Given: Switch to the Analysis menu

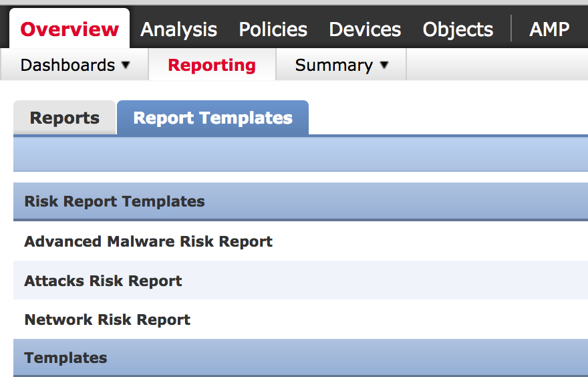Looking at the screenshot, I should click(x=178, y=29).
